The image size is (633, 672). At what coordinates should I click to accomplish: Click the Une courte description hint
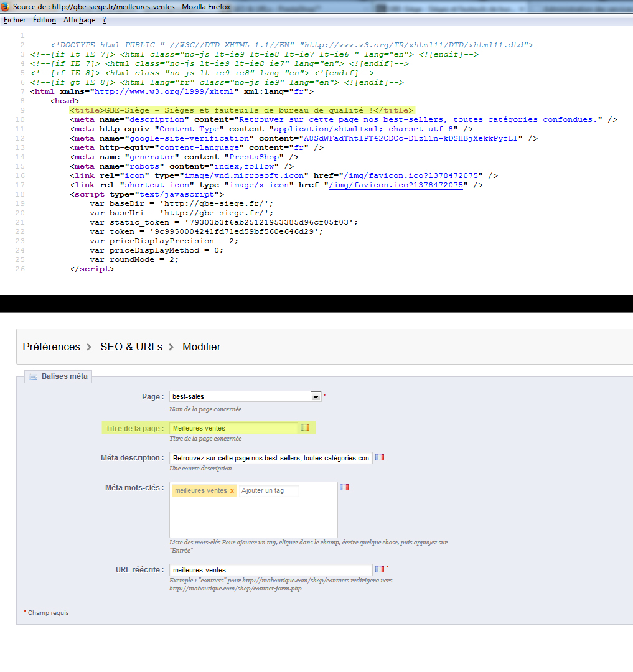(x=200, y=469)
